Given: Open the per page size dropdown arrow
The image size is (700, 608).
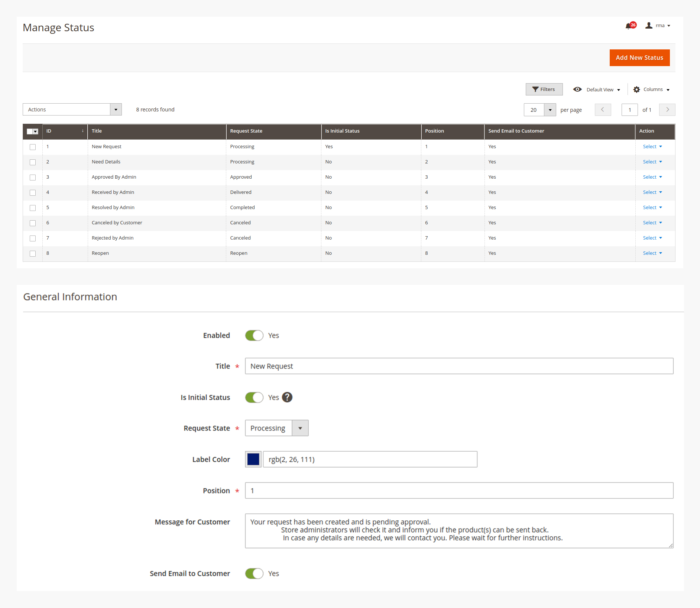Looking at the screenshot, I should pos(550,110).
